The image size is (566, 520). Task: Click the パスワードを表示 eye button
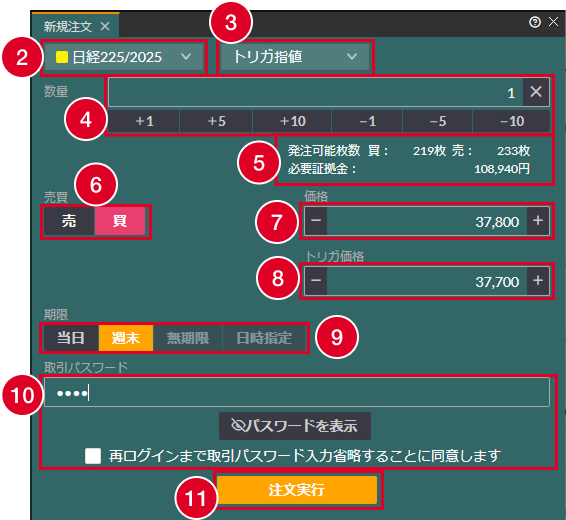(x=295, y=426)
